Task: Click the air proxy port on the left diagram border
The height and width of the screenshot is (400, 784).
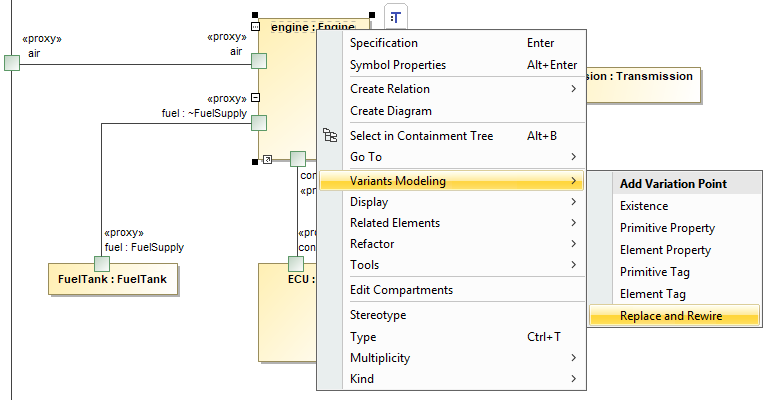Action: [x=11, y=64]
